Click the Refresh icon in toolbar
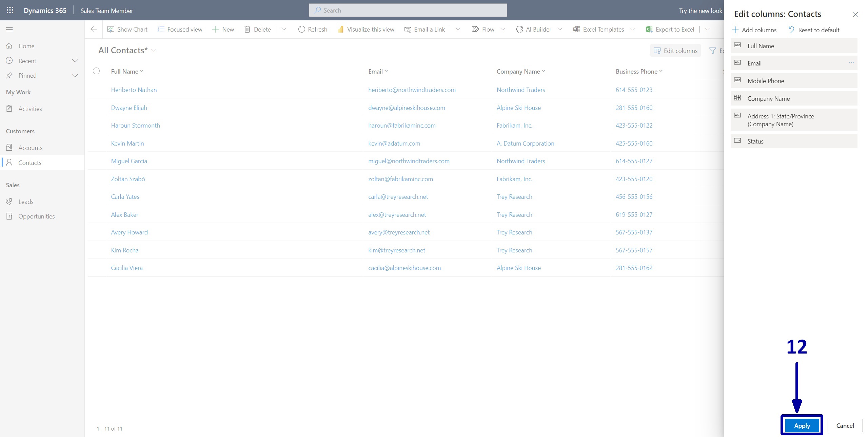 301,30
